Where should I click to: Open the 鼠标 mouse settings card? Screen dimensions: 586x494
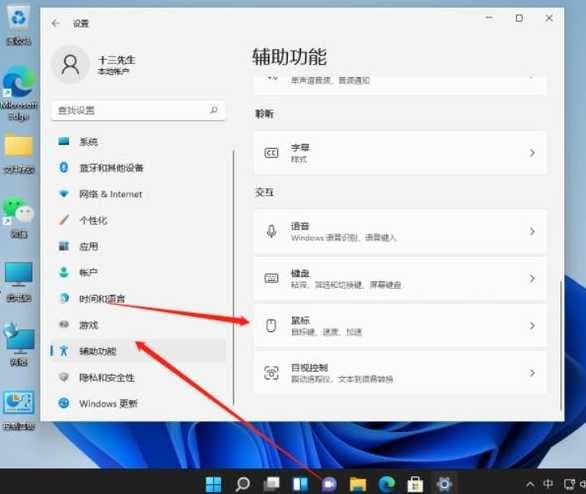point(400,325)
